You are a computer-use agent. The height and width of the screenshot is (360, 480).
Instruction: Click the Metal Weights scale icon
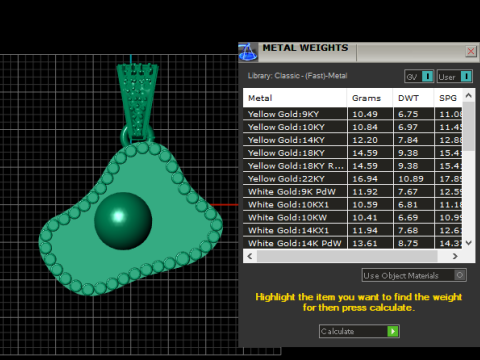[x=248, y=52]
